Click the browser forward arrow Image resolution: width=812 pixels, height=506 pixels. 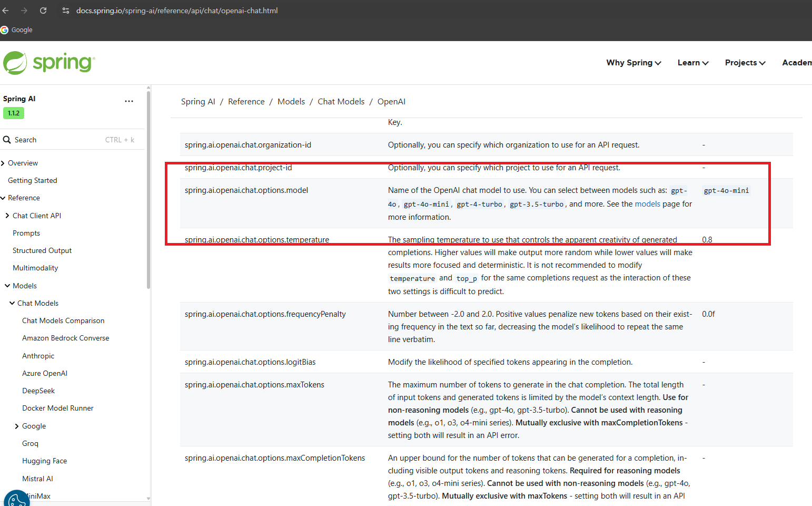point(24,11)
